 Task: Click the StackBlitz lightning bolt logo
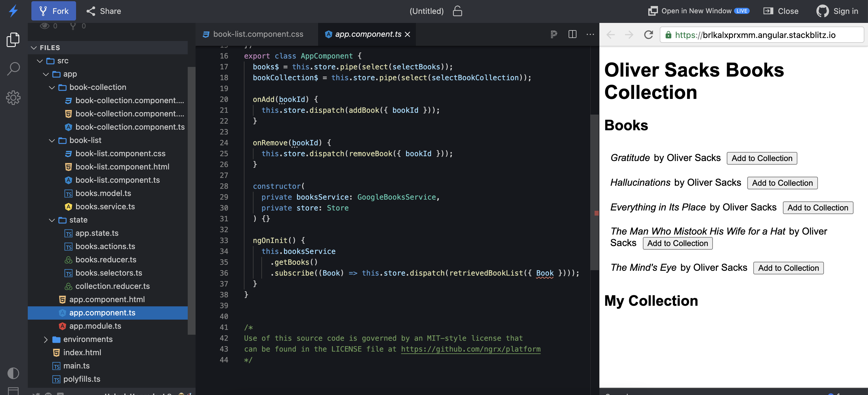(14, 11)
